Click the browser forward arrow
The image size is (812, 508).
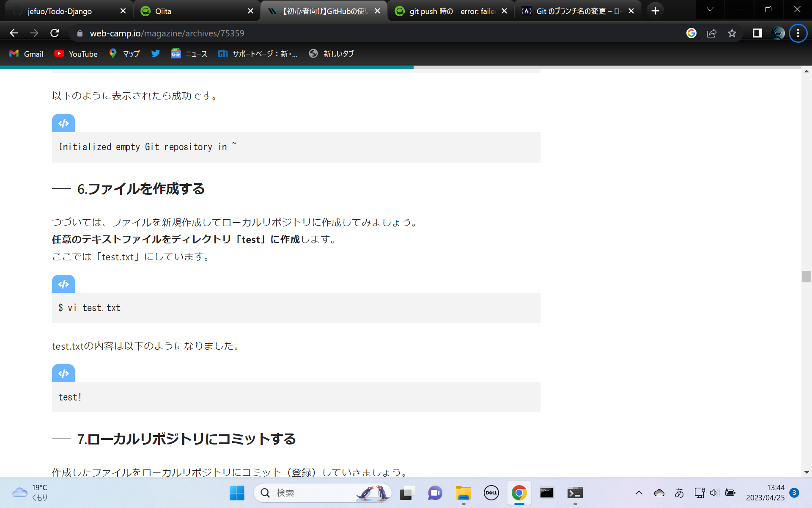pyautogui.click(x=34, y=33)
